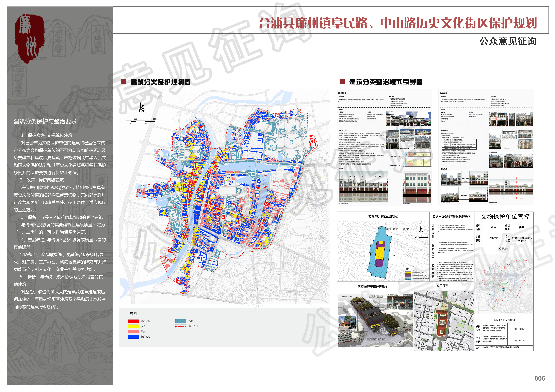
Task: Open the 位置索引 locator map thumbnail
Action: tap(504, 284)
